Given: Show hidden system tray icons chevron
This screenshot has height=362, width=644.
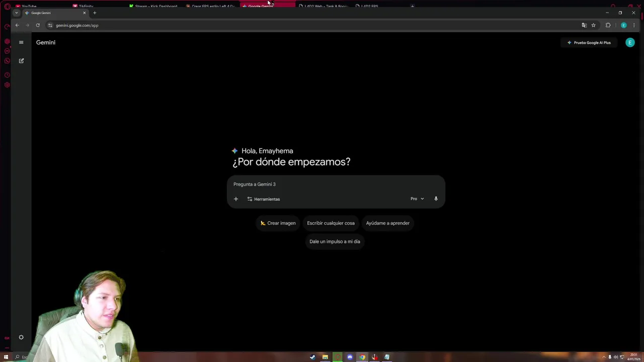Looking at the screenshot, I should [604, 357].
